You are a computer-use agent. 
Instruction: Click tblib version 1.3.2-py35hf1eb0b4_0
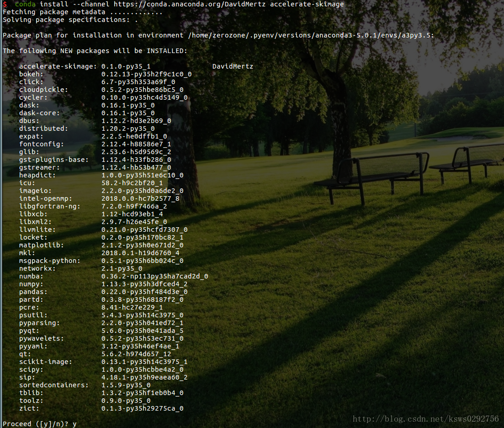click(143, 393)
